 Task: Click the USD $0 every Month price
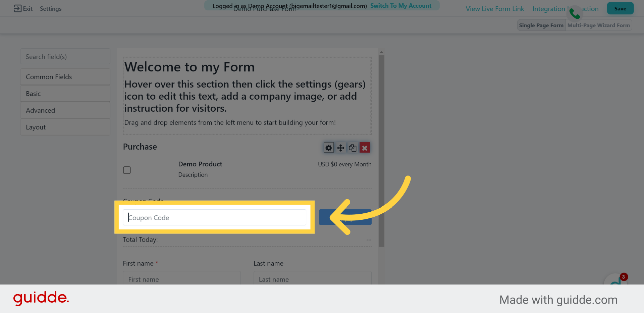point(344,164)
